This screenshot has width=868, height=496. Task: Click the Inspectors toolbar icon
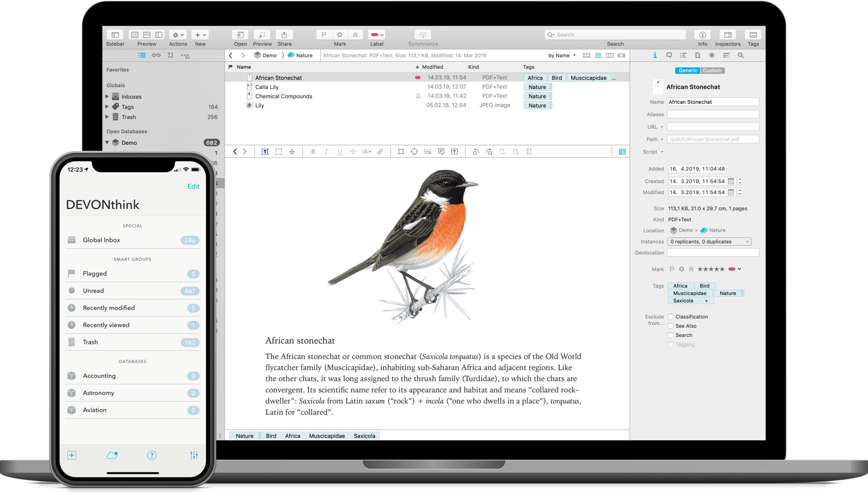coord(728,35)
